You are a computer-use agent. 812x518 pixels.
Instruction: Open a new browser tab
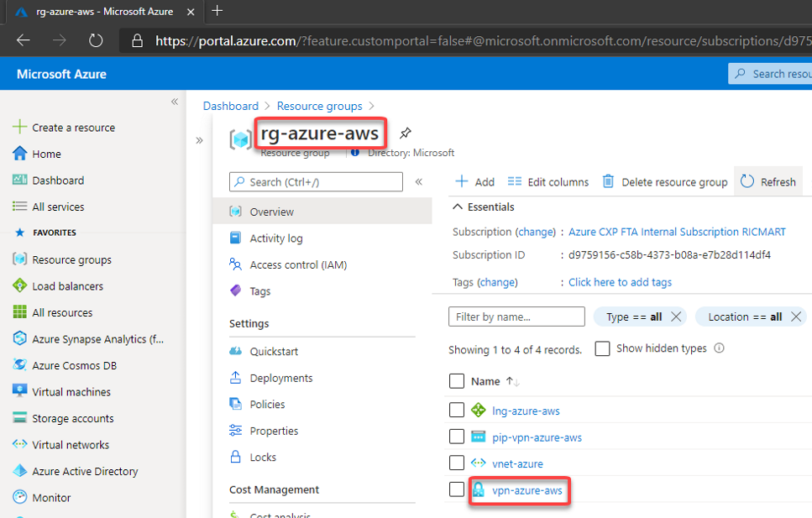pos(217,11)
